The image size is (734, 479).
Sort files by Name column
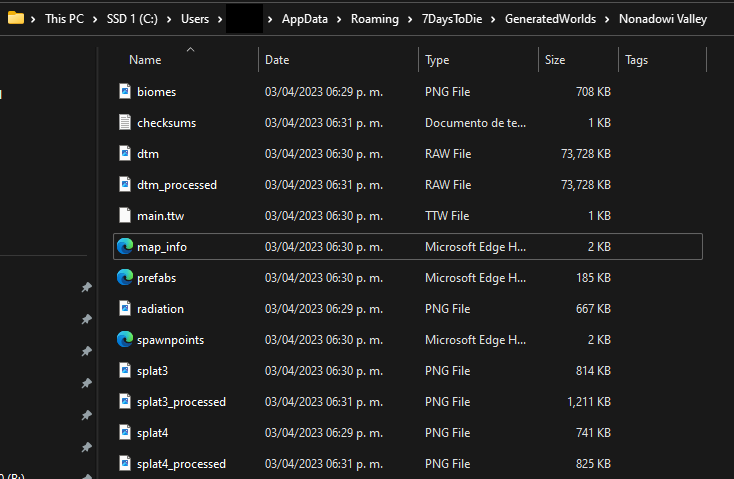pyautogui.click(x=145, y=59)
